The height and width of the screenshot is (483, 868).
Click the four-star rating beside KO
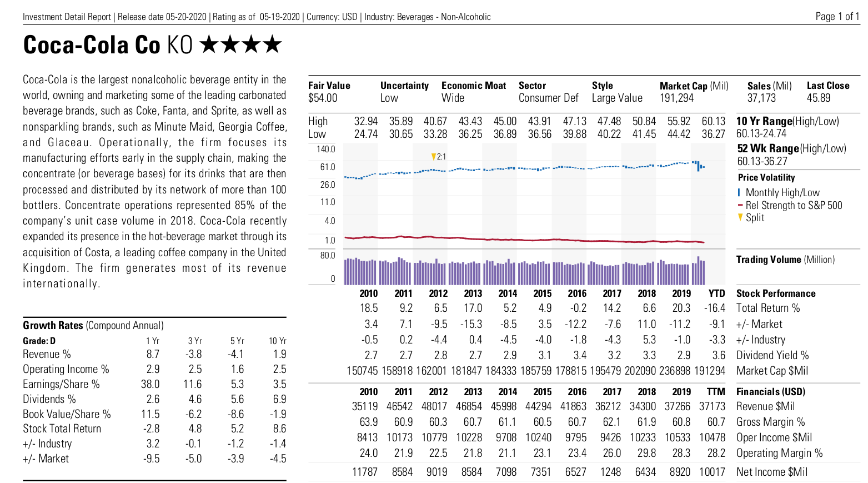click(x=240, y=44)
